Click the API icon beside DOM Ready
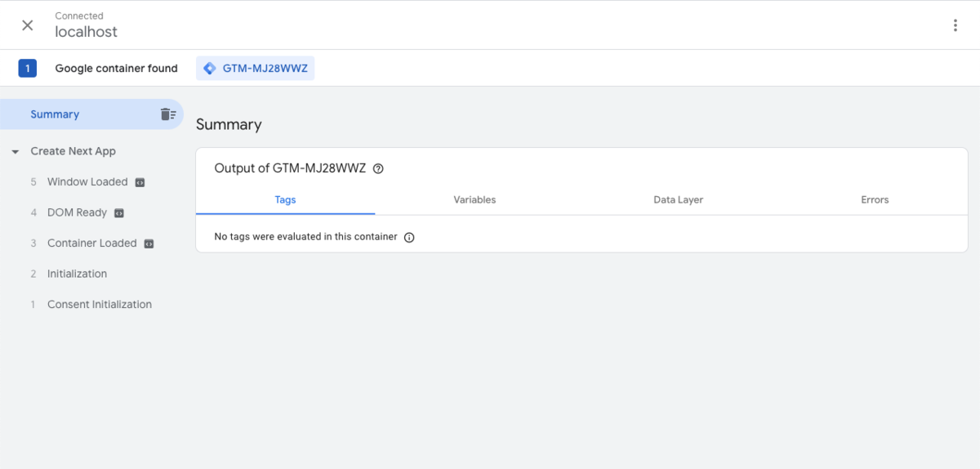The width and height of the screenshot is (980, 469). (x=119, y=212)
